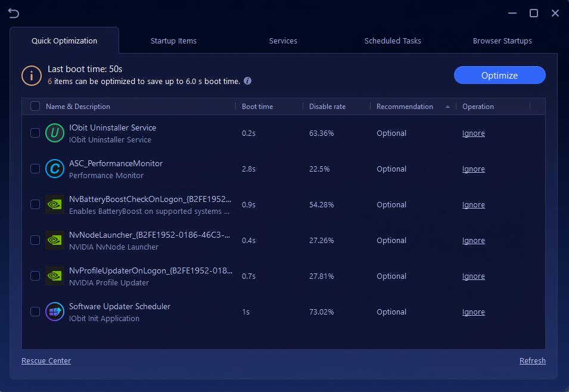Click the 27.26% disable rate value

(321, 240)
